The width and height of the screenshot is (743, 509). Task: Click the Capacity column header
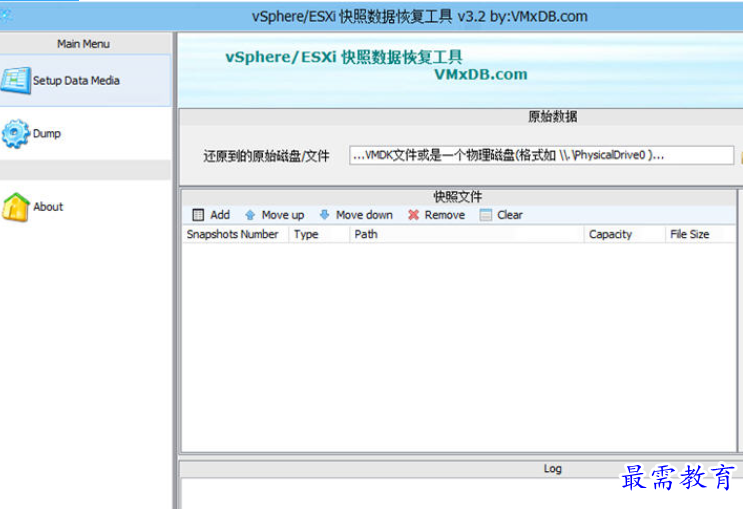[x=625, y=235]
